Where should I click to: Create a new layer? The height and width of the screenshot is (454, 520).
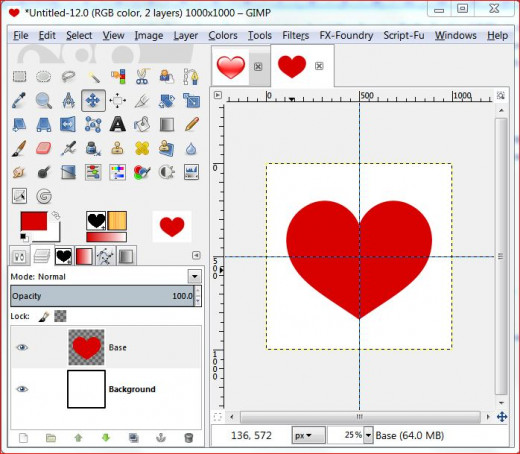[x=23, y=438]
